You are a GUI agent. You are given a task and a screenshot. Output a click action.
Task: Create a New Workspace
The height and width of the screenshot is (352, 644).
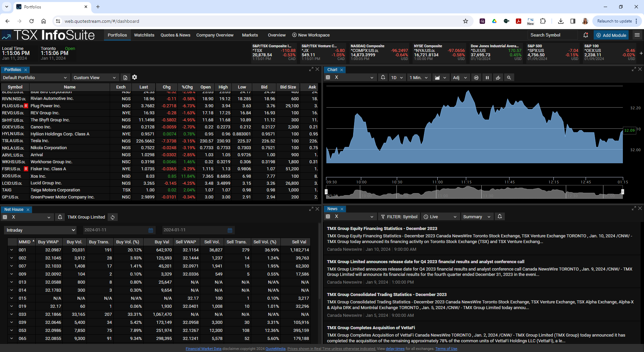[311, 35]
